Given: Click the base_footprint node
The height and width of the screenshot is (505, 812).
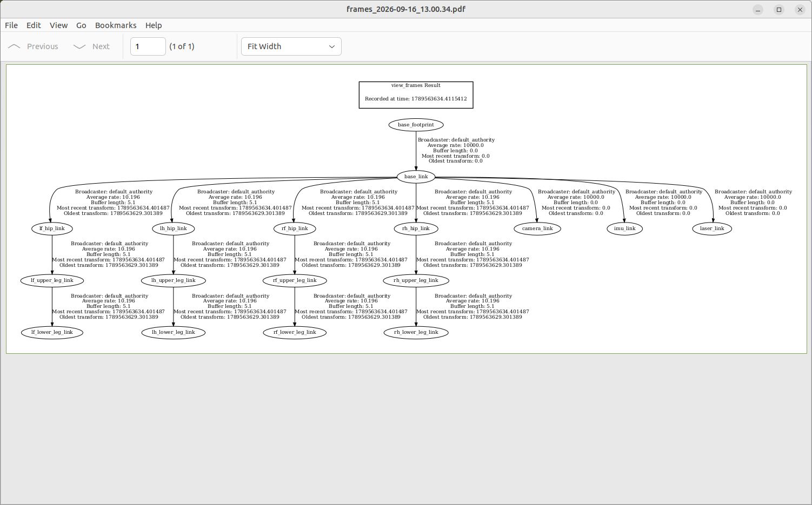Looking at the screenshot, I should click(416, 125).
